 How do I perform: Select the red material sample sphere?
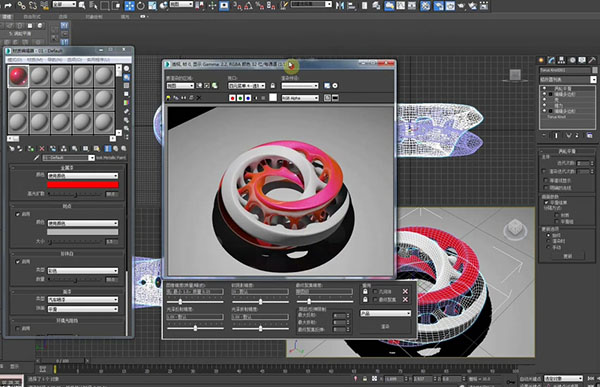click(18, 76)
